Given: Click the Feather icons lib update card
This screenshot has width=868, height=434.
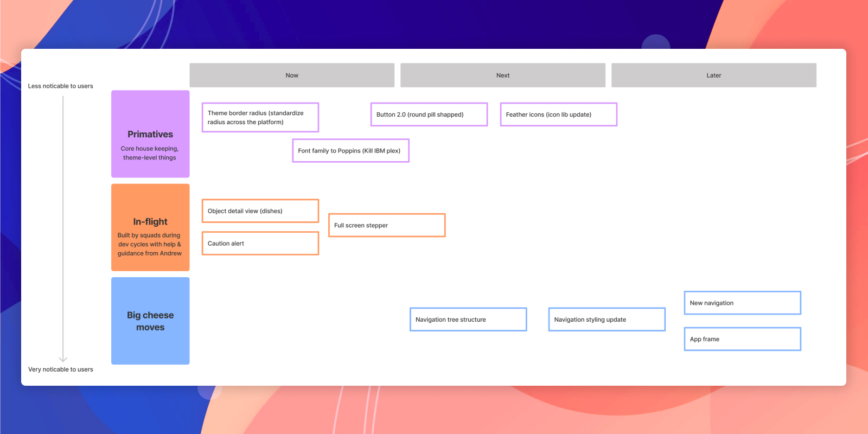Looking at the screenshot, I should (558, 114).
